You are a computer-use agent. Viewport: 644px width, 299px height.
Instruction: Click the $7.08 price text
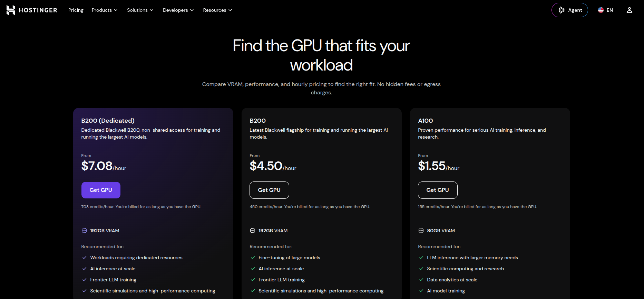click(97, 166)
